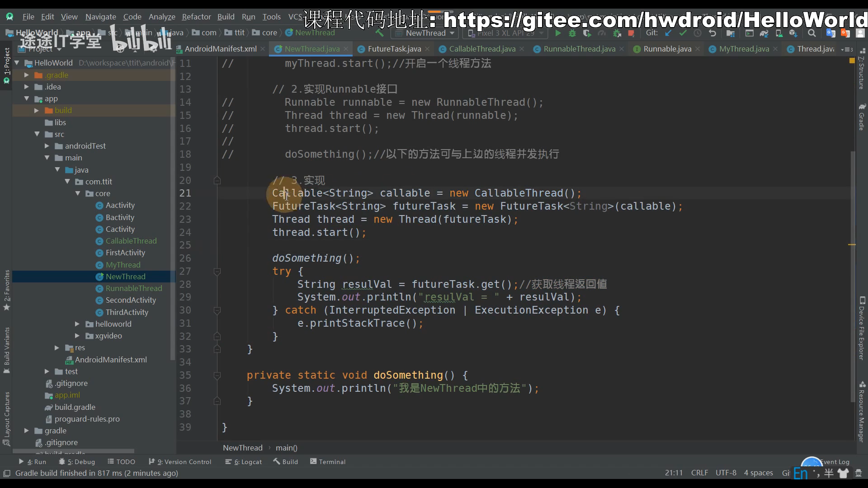This screenshot has width=868, height=488.
Task: Click the Make Project hammer icon
Action: (x=380, y=33)
